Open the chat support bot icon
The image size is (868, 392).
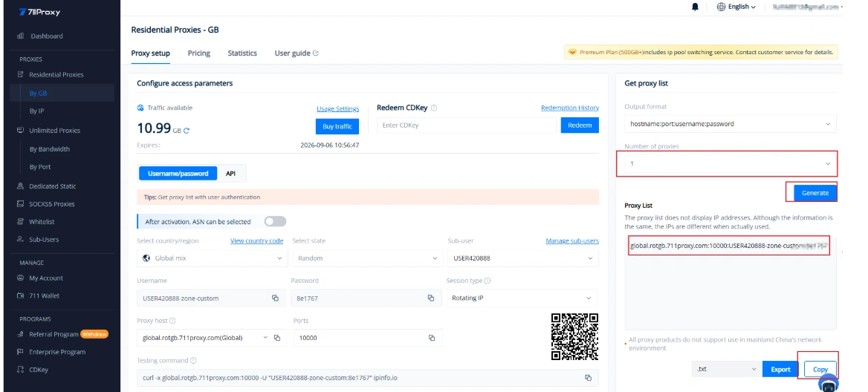[829, 382]
